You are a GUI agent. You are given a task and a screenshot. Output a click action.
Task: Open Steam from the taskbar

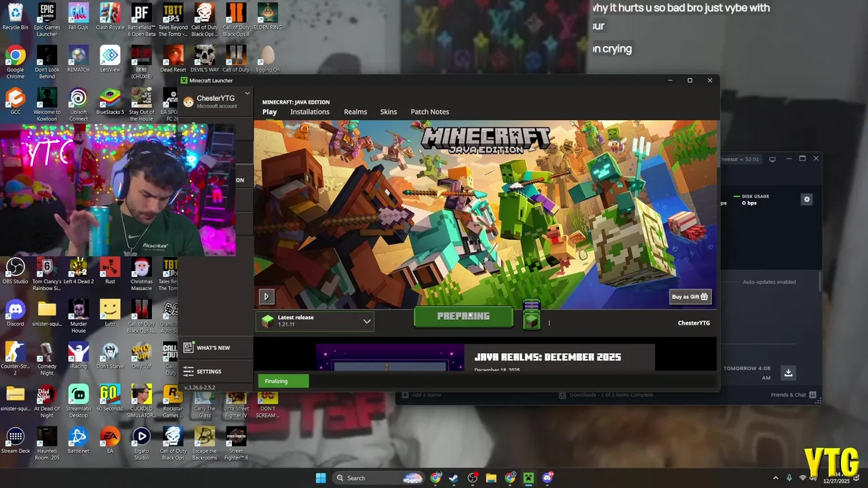click(454, 478)
